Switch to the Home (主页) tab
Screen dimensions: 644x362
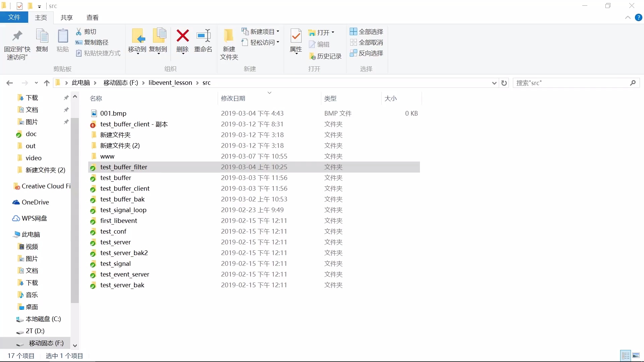tap(41, 17)
